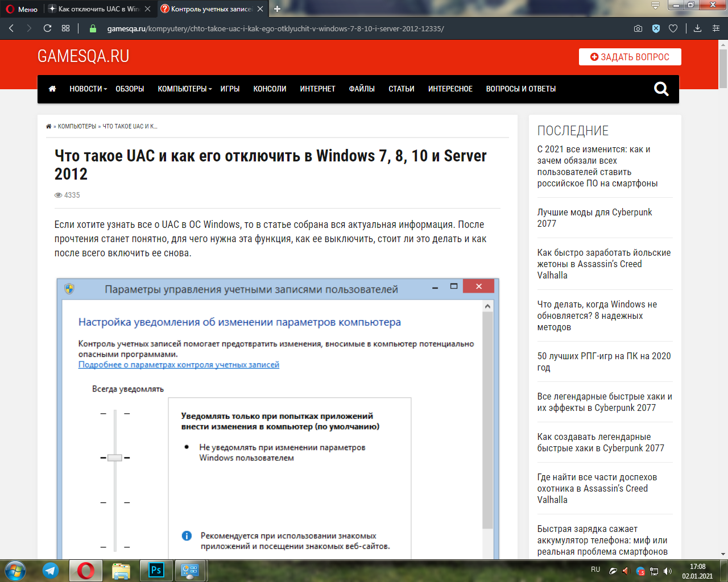Screen dimensions: 728x582
Task: Click Opera icon in taskbar
Action: coord(86,570)
